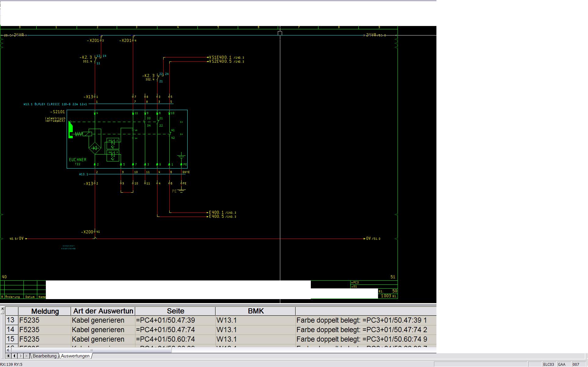Click the PE ground symbol label
The width and height of the screenshot is (588, 367).
(174, 191)
